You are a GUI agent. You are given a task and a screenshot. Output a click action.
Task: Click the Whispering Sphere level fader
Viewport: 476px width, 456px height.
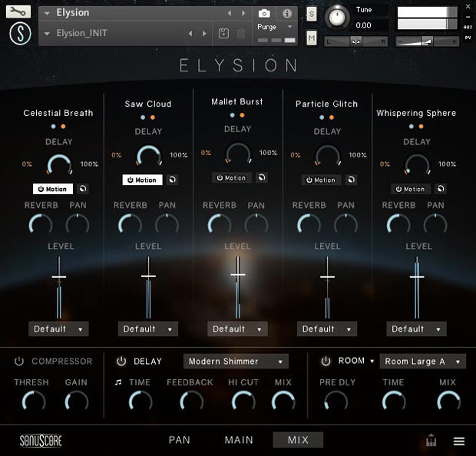click(x=417, y=277)
